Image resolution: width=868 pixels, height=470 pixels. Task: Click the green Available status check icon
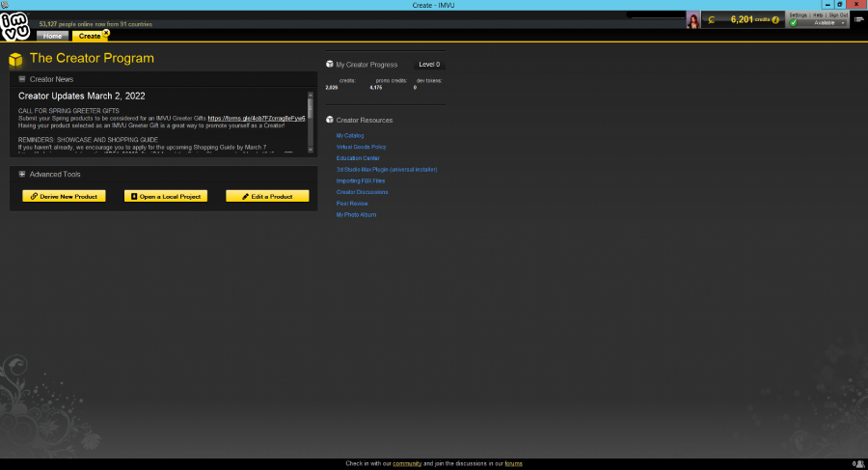tap(794, 23)
